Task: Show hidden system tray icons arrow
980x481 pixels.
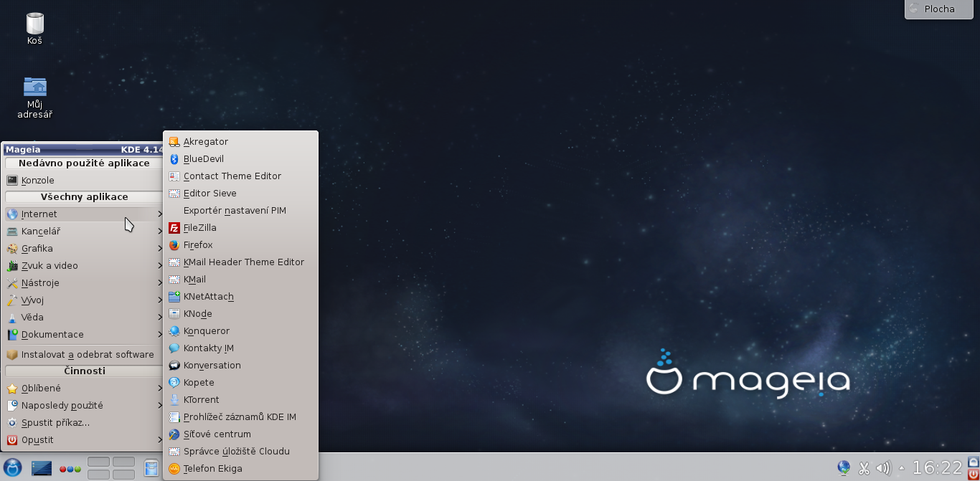Action: pyautogui.click(x=902, y=469)
